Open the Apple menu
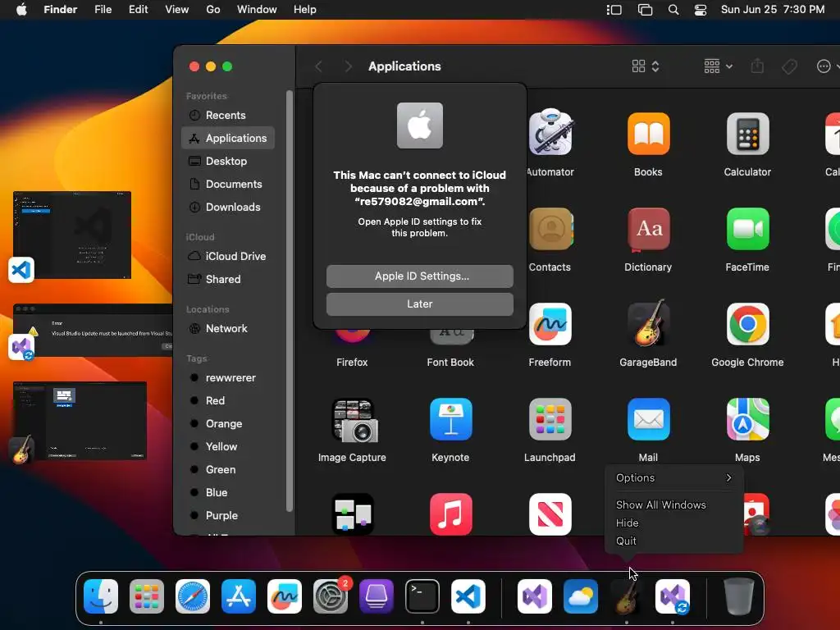840x630 pixels. tap(21, 10)
